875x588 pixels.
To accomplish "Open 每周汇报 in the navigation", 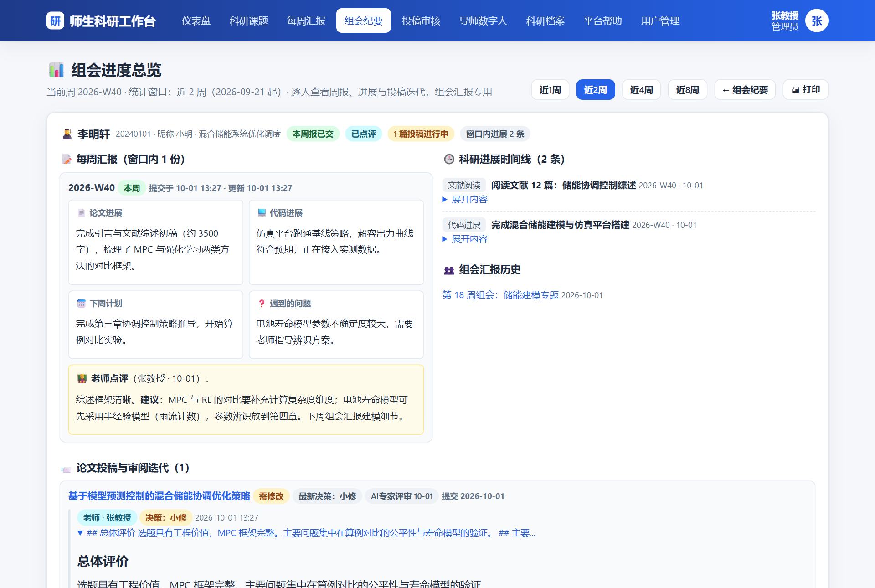I will (306, 21).
